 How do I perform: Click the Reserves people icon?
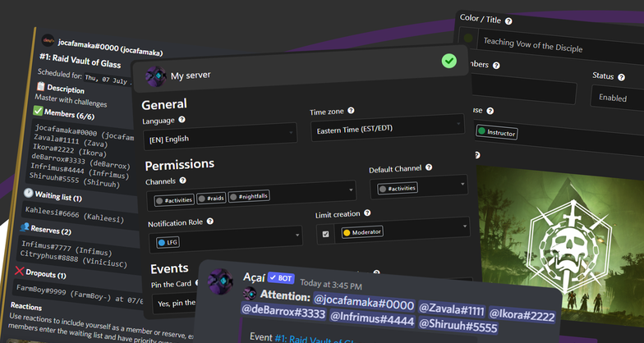pyautogui.click(x=25, y=226)
